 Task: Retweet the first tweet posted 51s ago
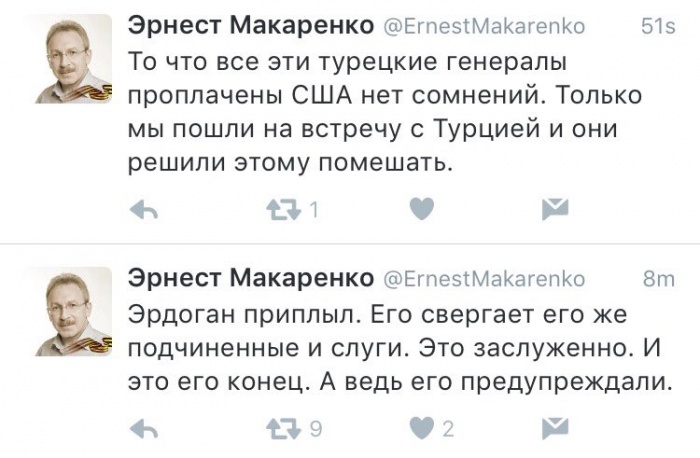(284, 209)
